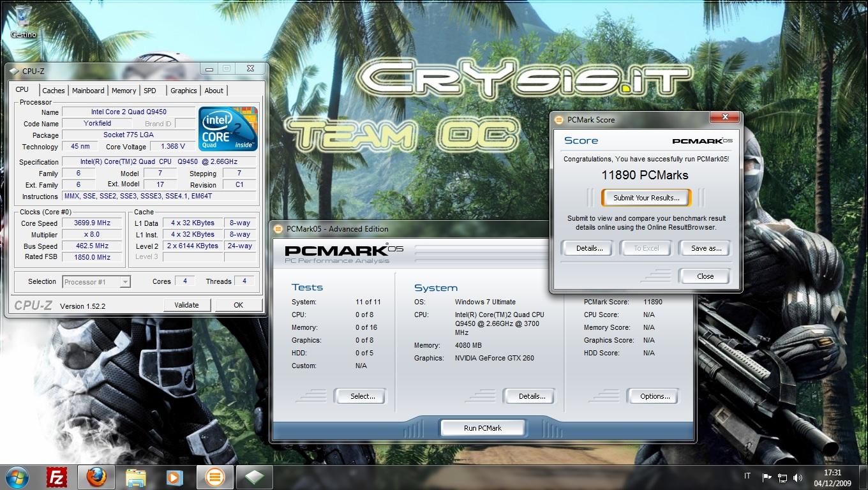Screen dimensions: 868x490
Task: Click the Code Name field Yorkfield
Action: tap(97, 124)
